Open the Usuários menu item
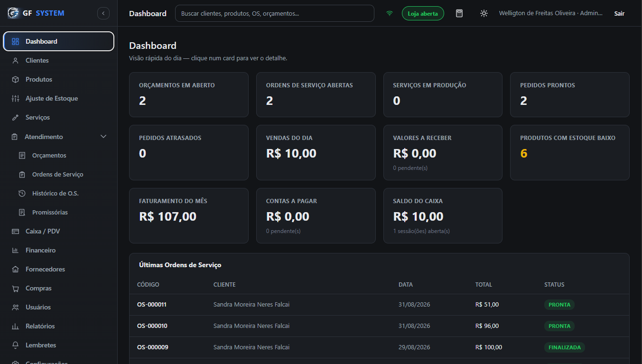The width and height of the screenshot is (642, 364). 59,307
